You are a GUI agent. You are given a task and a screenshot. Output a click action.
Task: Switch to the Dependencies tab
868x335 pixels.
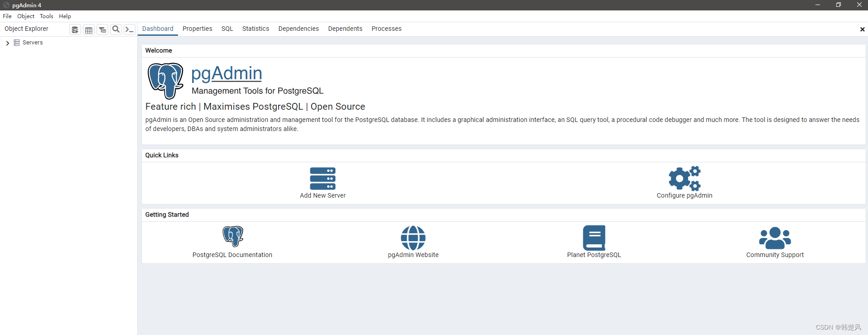coord(299,29)
